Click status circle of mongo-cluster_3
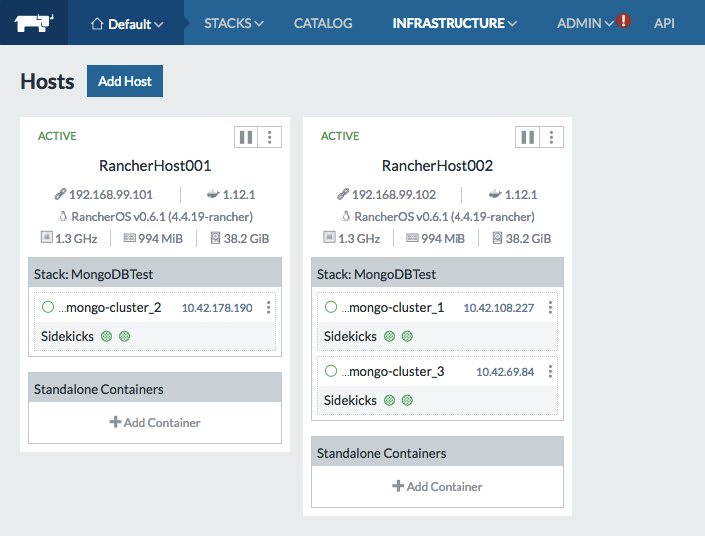 pyautogui.click(x=331, y=371)
